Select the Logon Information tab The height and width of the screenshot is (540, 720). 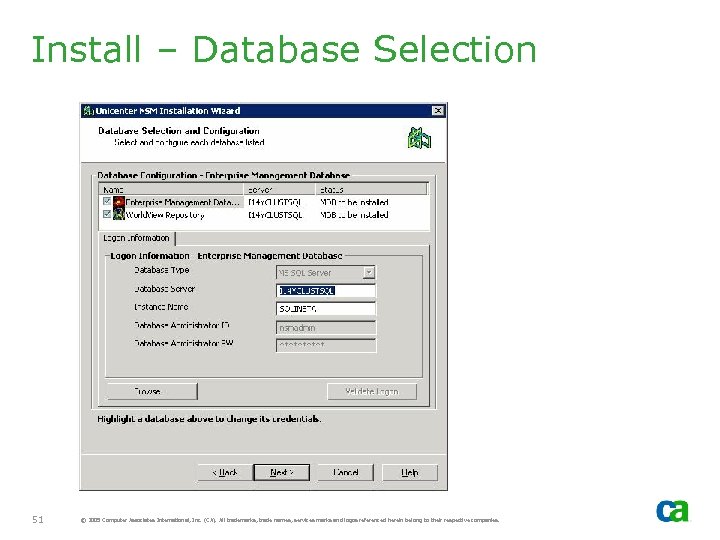pyautogui.click(x=136, y=238)
